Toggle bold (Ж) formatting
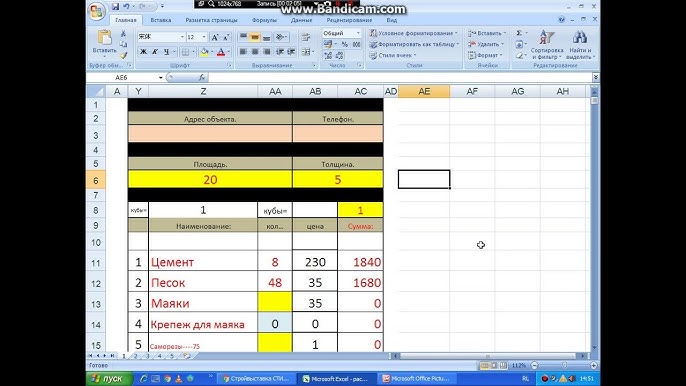 click(x=143, y=52)
